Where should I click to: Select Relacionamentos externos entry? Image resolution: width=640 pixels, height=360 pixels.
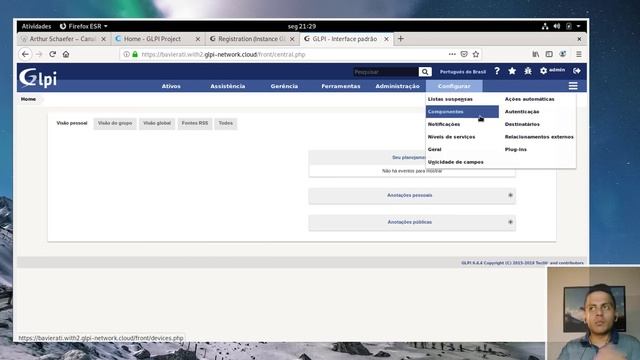[x=539, y=137]
